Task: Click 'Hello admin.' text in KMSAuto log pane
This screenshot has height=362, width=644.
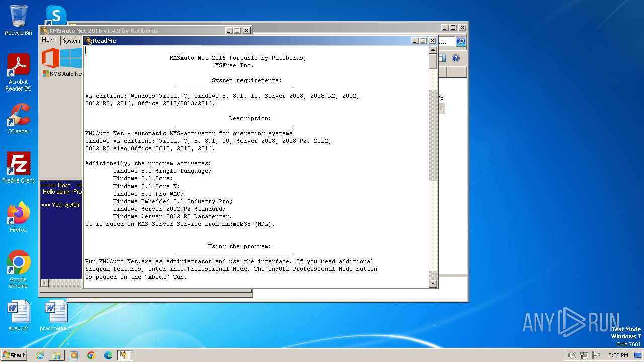Action: tap(57, 192)
